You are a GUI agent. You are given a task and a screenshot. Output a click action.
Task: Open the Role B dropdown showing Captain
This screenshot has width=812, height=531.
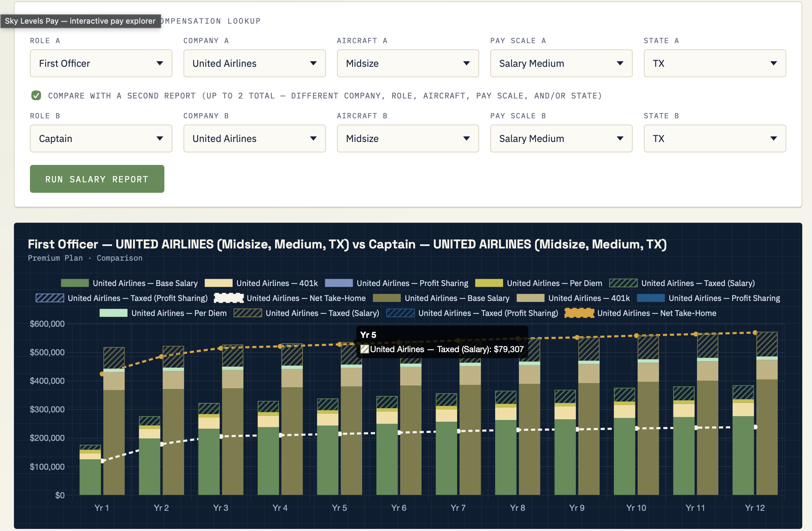click(x=101, y=138)
